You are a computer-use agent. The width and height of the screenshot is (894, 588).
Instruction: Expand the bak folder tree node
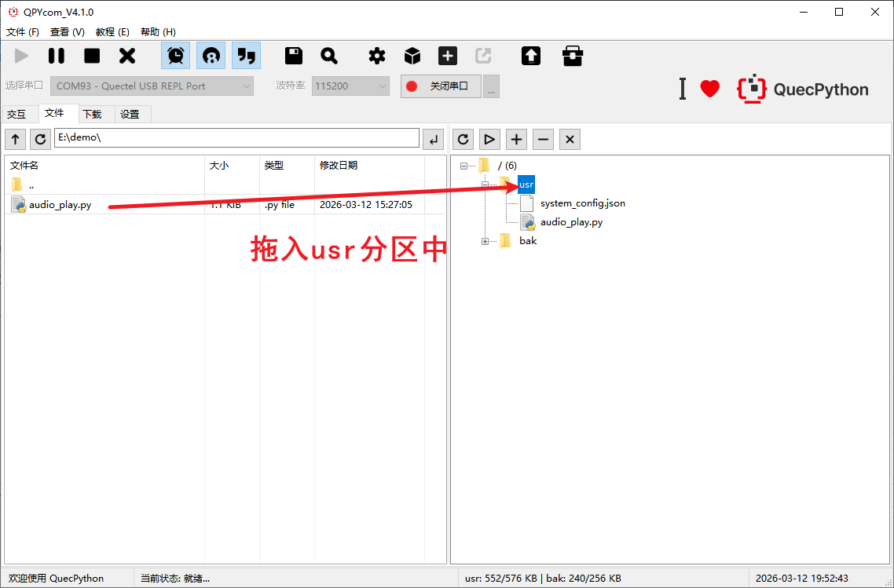(x=485, y=241)
